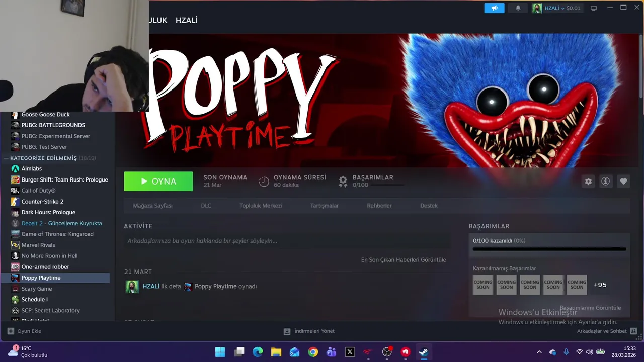Click the Steam icon in taskbar
Screen dimensions: 644x362
[424, 352]
